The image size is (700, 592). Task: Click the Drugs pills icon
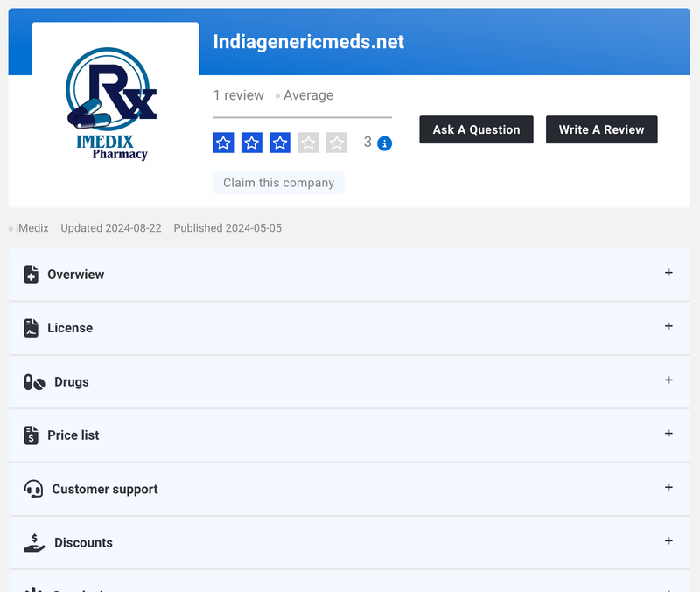[x=34, y=382]
